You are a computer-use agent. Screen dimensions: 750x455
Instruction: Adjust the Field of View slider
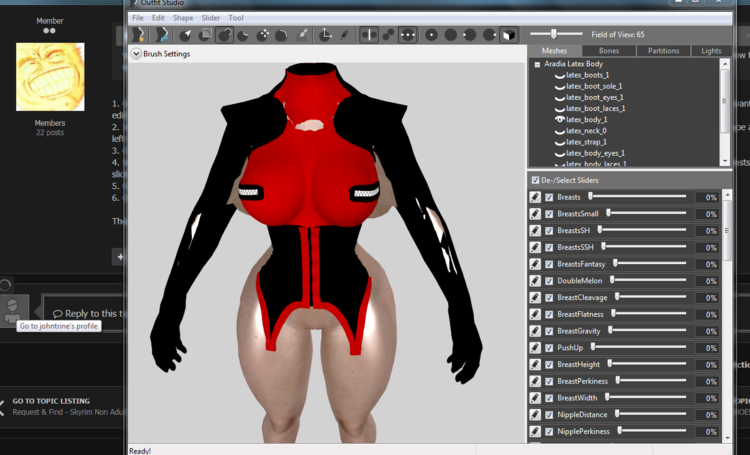point(556,34)
